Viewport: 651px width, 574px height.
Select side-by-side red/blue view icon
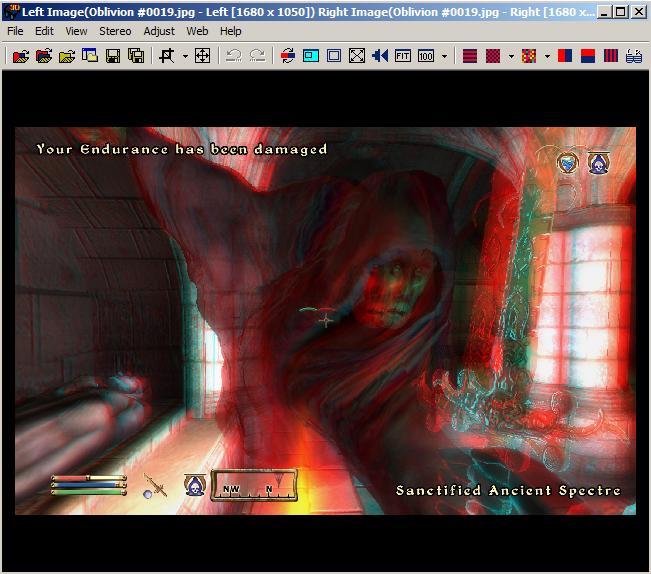[x=565, y=56]
